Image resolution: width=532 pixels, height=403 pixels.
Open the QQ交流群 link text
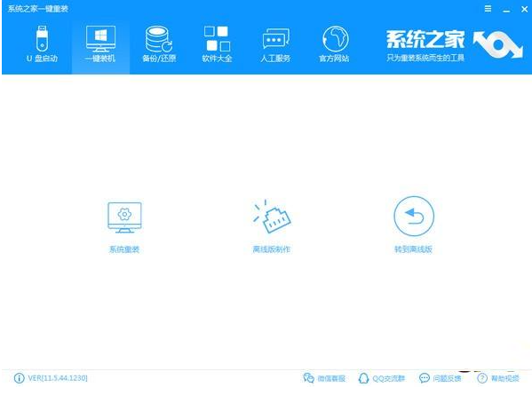click(388, 378)
